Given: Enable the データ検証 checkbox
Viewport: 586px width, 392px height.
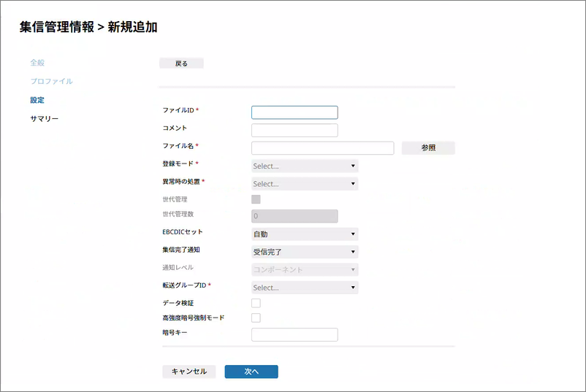Looking at the screenshot, I should tap(256, 303).
